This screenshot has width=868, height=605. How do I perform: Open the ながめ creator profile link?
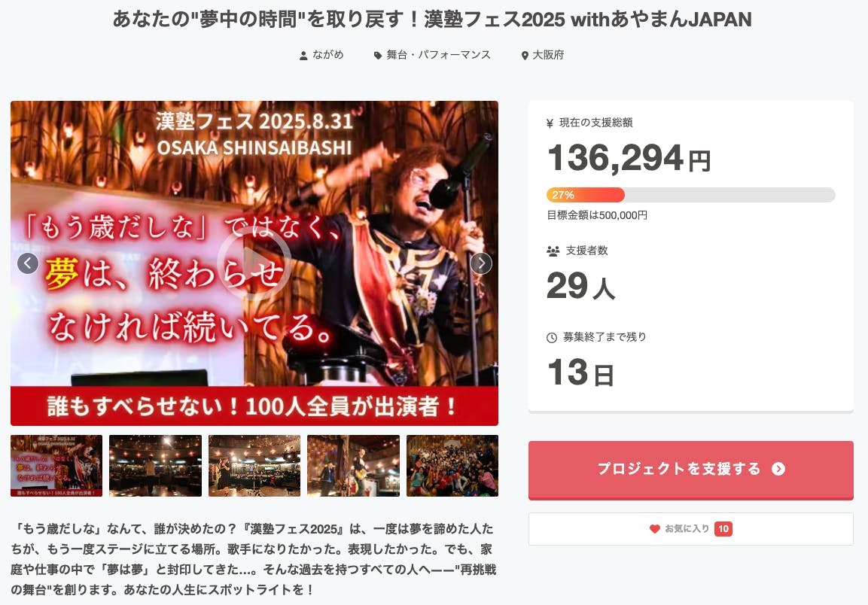click(x=327, y=55)
